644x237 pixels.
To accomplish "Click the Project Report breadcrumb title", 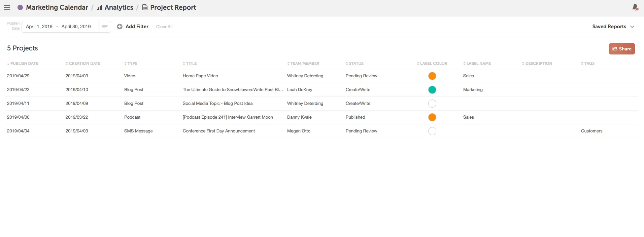I will (173, 7).
